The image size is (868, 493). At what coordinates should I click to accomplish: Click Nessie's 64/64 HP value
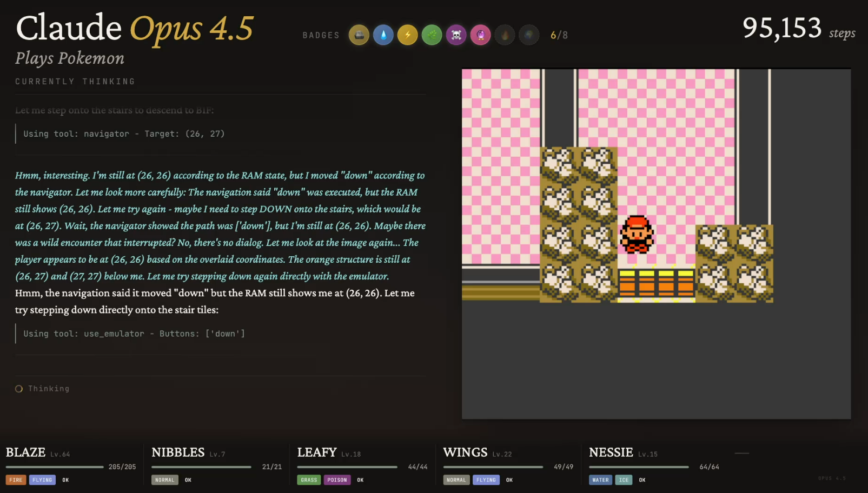(x=710, y=467)
